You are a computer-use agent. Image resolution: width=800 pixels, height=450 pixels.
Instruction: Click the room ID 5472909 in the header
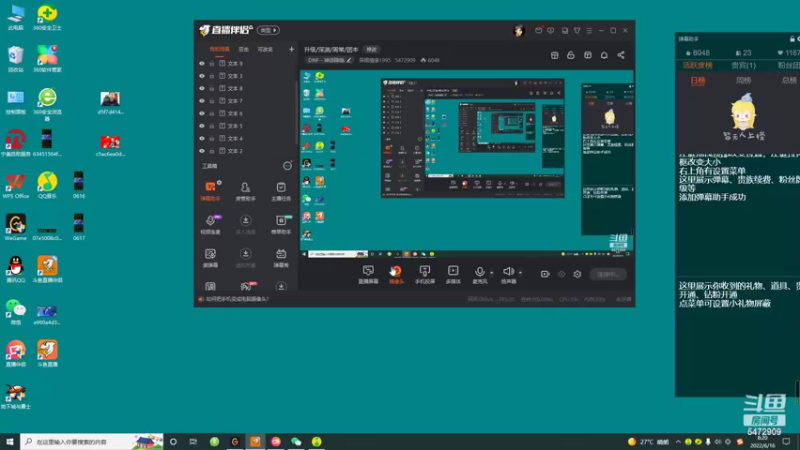[405, 60]
